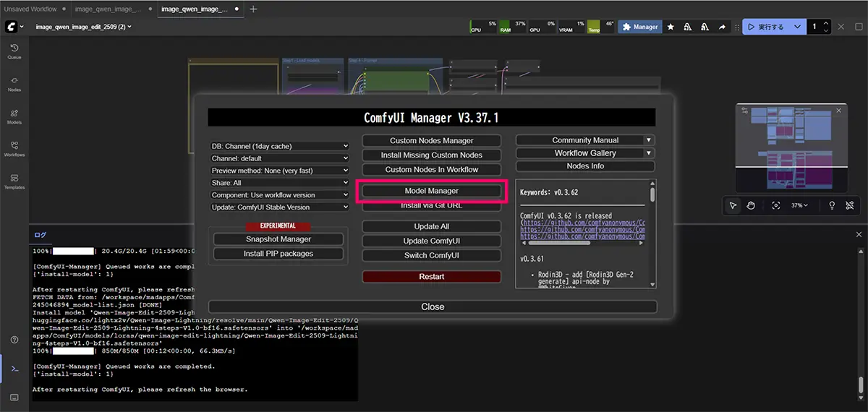Click the share arrow icon in toolbar

coord(722,27)
